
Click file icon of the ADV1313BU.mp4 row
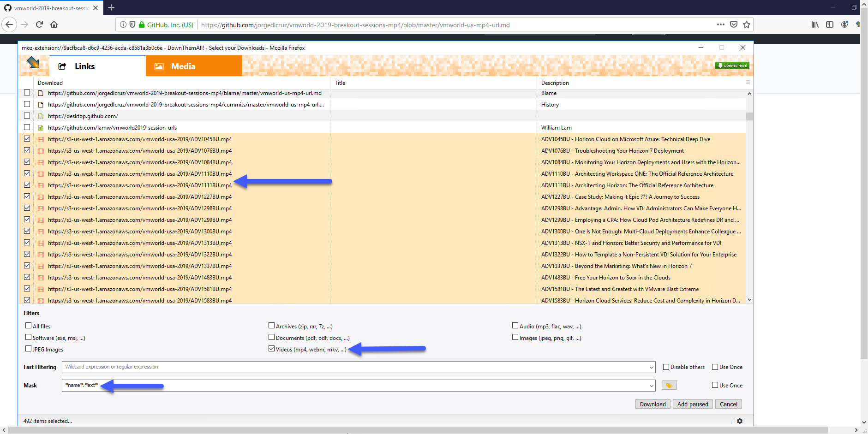(41, 243)
